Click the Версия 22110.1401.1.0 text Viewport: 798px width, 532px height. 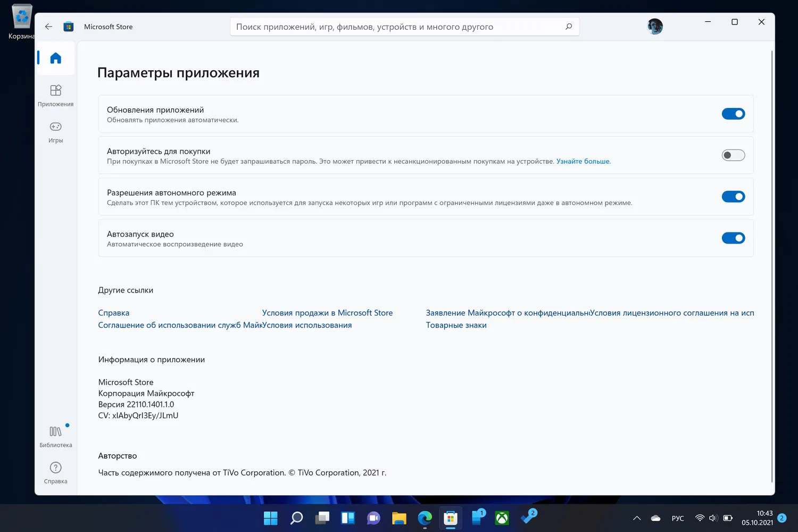click(136, 404)
